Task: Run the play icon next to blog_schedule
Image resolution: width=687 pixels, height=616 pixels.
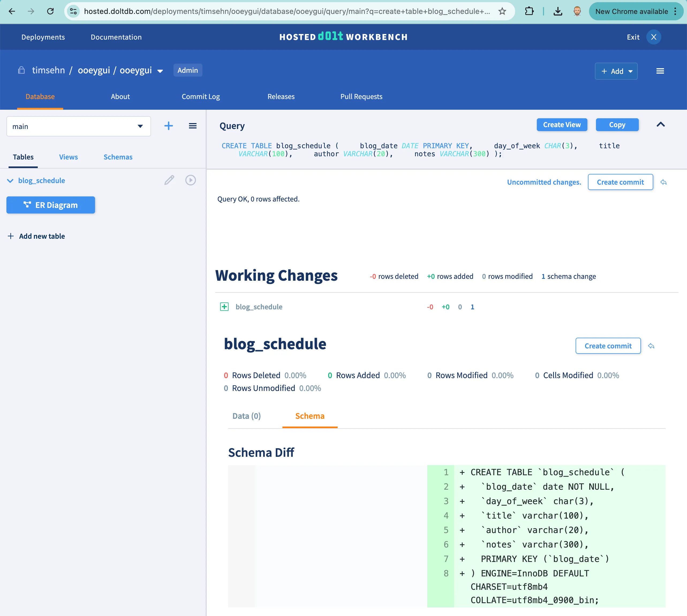Action: tap(191, 180)
